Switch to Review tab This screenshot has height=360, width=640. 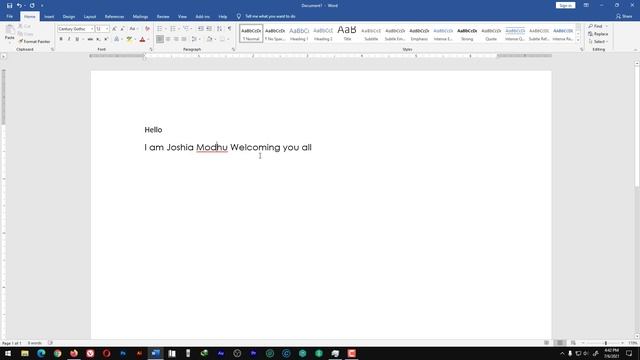[163, 17]
